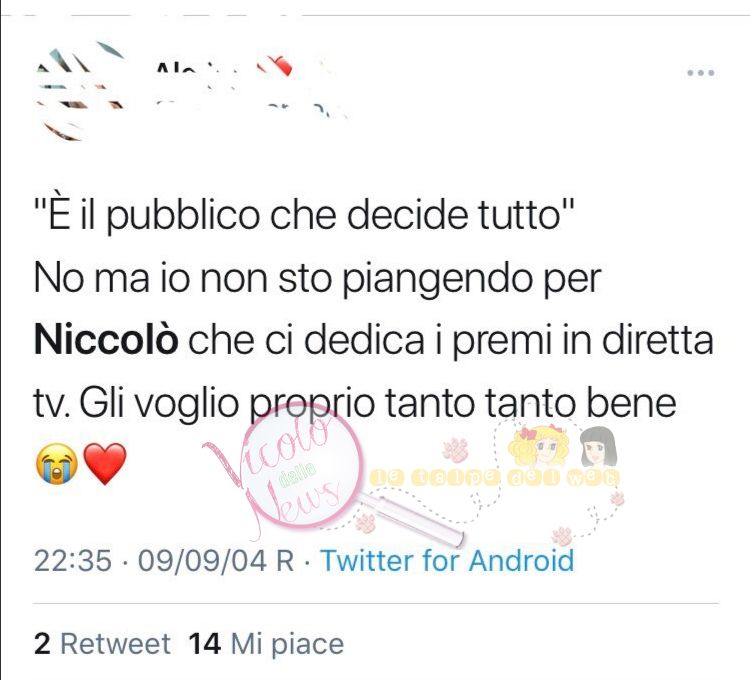This screenshot has height=680, width=750.
Task: Click the bold Niccolò name
Action: coord(106,340)
